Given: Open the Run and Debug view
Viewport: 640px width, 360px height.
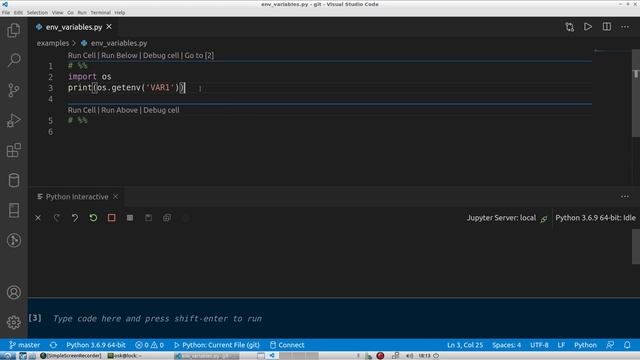Looking at the screenshot, I should (13, 120).
